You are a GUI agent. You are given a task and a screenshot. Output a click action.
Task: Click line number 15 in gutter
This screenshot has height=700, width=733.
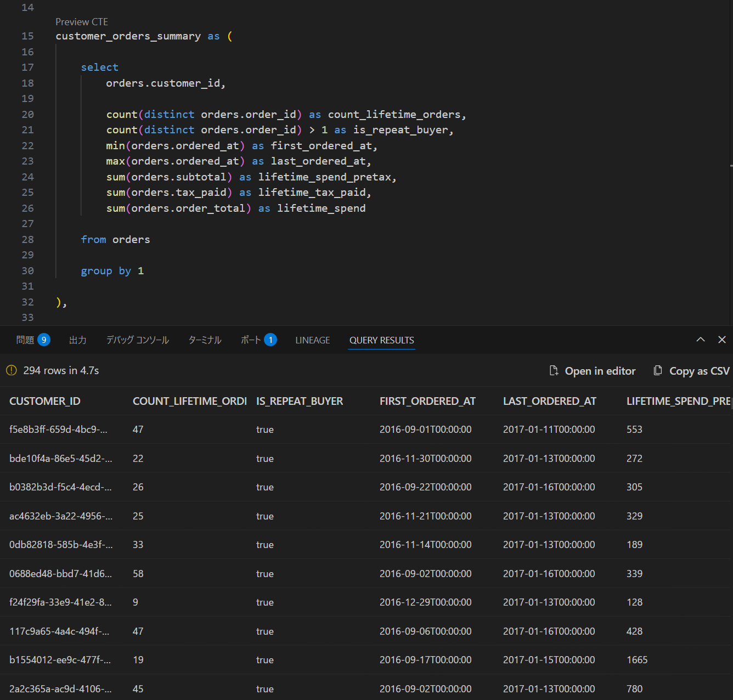[27, 36]
